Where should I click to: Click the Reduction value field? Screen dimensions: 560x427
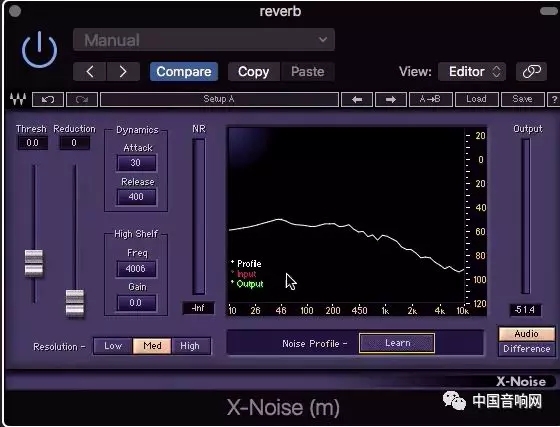[74, 143]
